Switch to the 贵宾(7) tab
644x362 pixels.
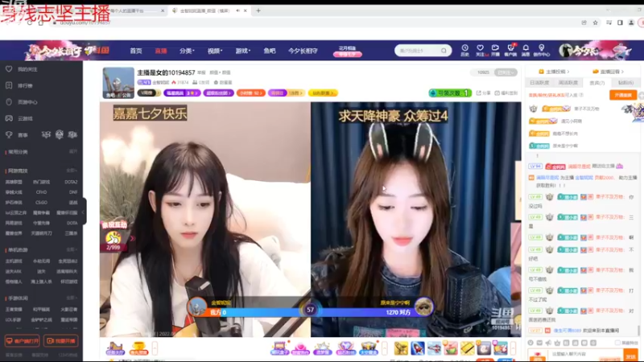(597, 83)
